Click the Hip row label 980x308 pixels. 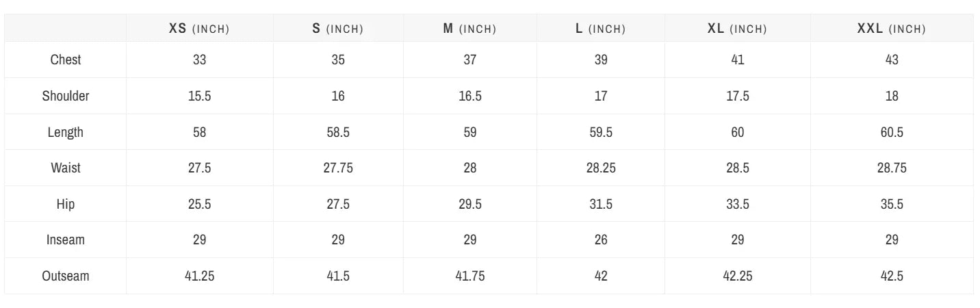click(x=66, y=204)
